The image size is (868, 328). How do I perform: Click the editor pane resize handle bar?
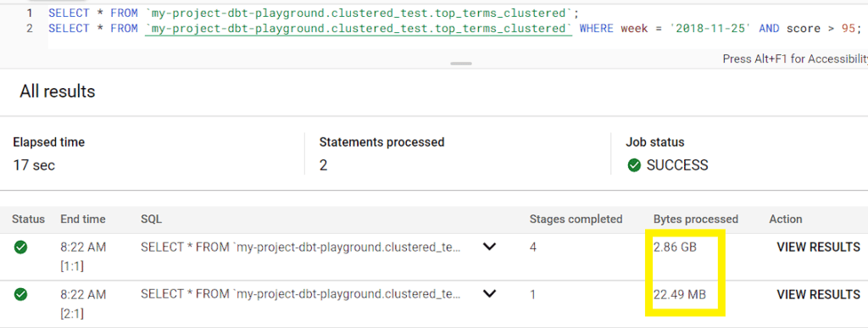coord(461,64)
